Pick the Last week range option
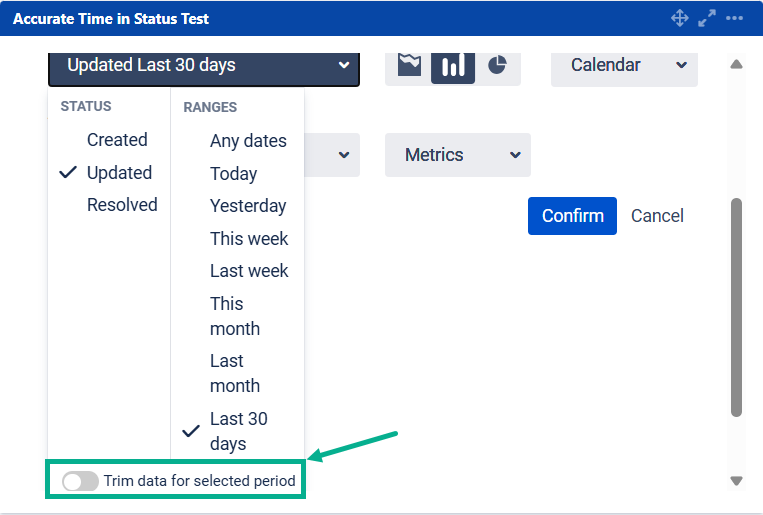The width and height of the screenshot is (763, 515). click(x=249, y=271)
